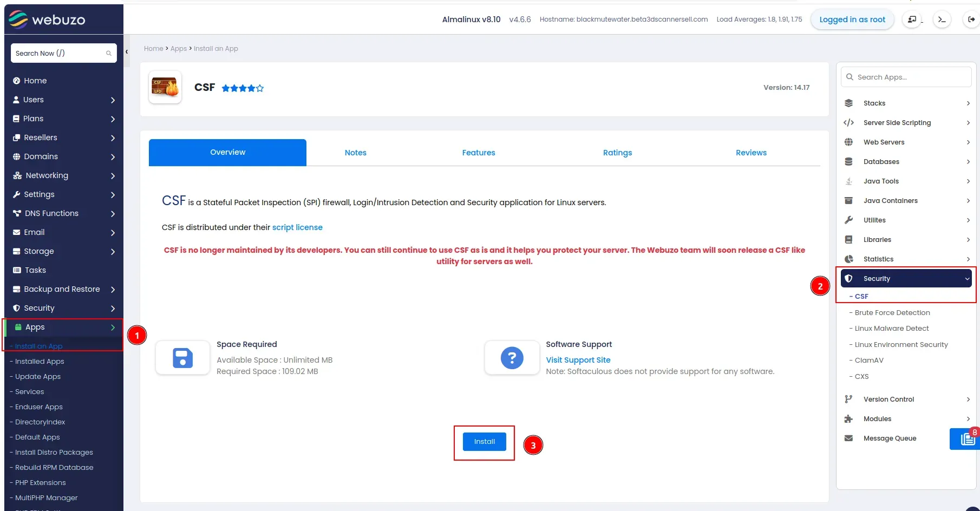This screenshot has width=980, height=511.
Task: Click the Message Queue envelope icon
Action: (x=849, y=438)
